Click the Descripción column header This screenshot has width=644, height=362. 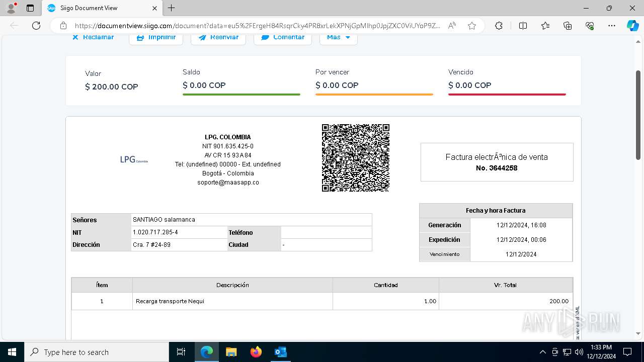232,285
